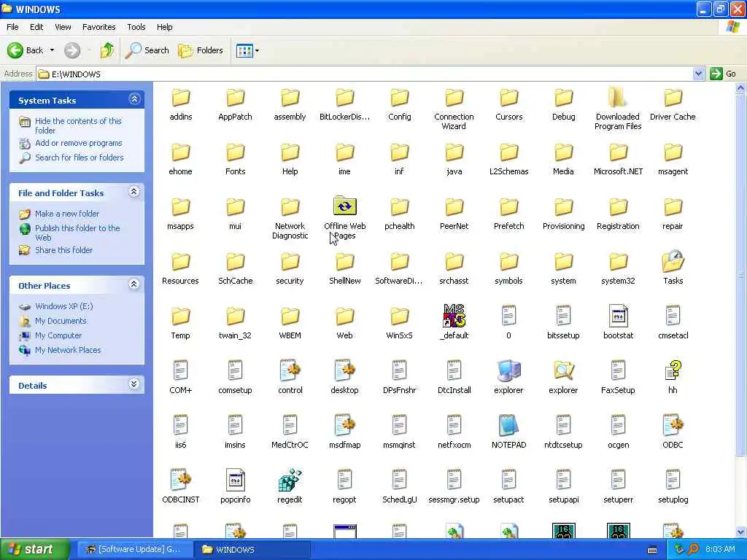Click the WINDOWS taskbar button
This screenshot has width=747, height=560.
(252, 550)
